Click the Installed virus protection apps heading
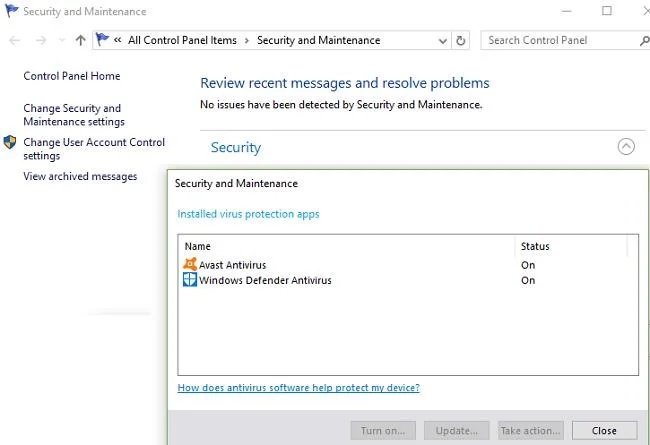The image size is (650, 445). coord(248,214)
